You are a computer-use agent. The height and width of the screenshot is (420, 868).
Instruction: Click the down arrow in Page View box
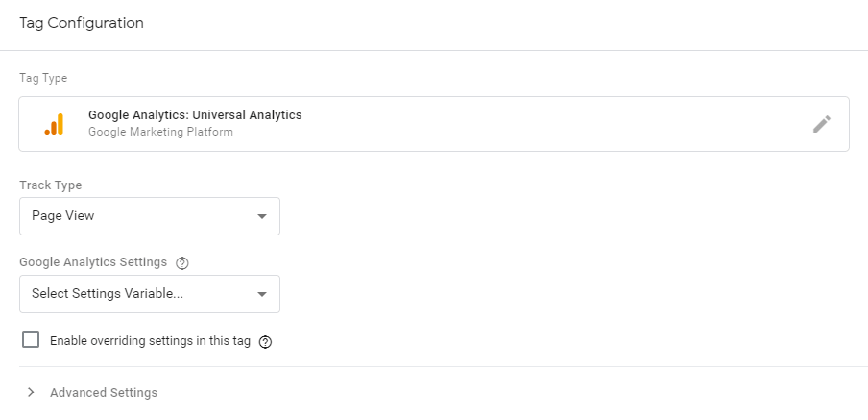pyautogui.click(x=262, y=216)
